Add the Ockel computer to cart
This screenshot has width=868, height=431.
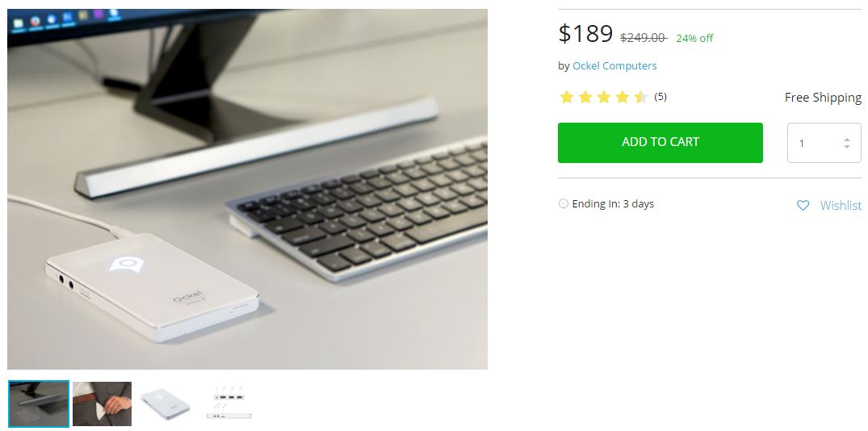pyautogui.click(x=660, y=143)
